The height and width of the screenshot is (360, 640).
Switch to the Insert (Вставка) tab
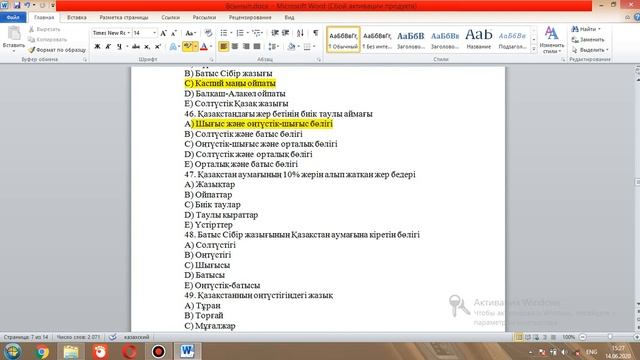pos(77,18)
